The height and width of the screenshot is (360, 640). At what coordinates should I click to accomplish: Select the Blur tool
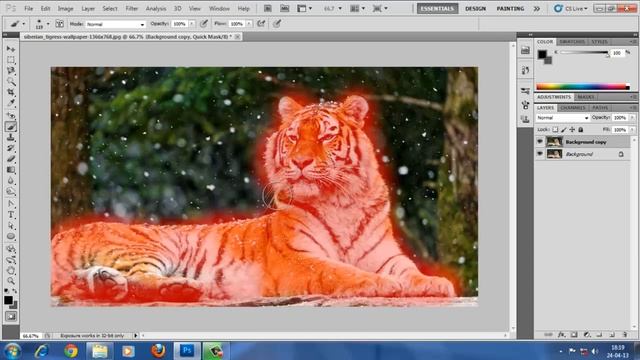[x=11, y=181]
